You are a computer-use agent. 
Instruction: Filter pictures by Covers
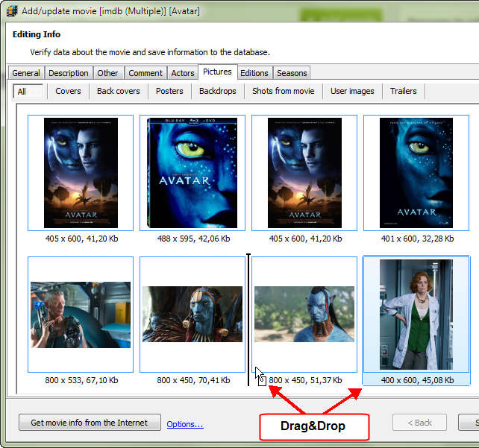tap(68, 91)
